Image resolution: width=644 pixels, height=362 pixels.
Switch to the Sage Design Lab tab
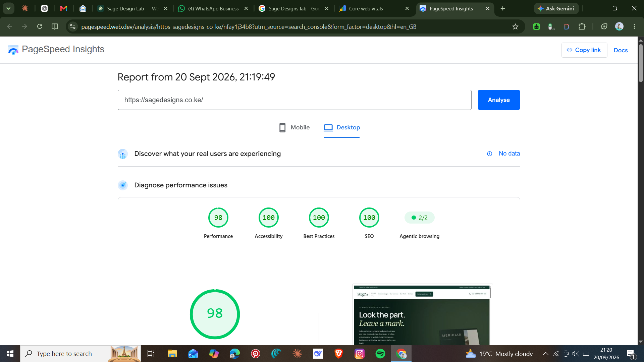[x=132, y=8]
